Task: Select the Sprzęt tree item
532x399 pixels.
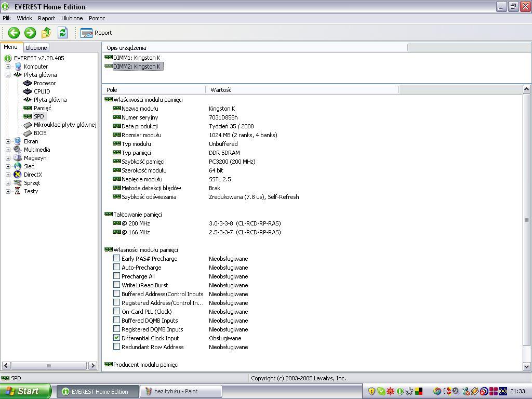Action: pos(32,183)
